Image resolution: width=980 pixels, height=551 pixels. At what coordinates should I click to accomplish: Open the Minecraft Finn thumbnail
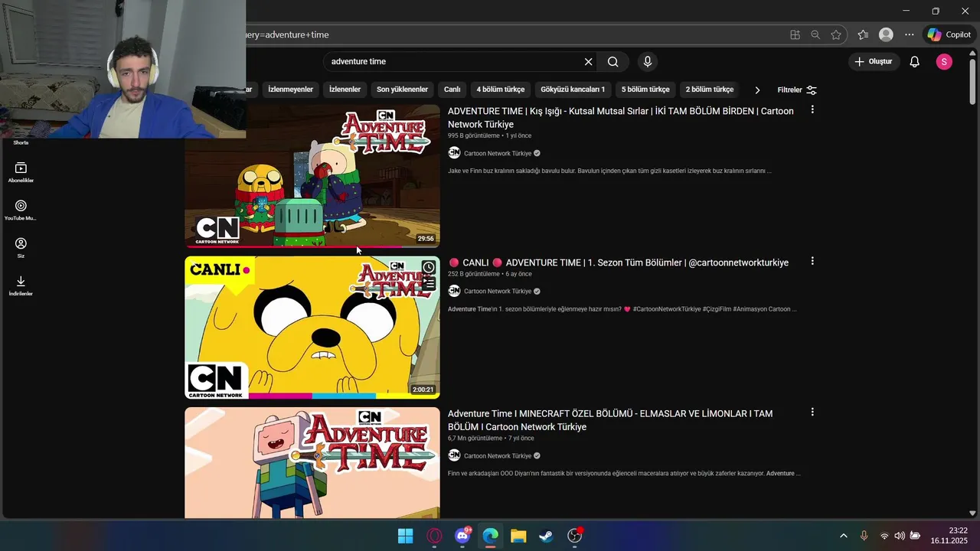312,463
